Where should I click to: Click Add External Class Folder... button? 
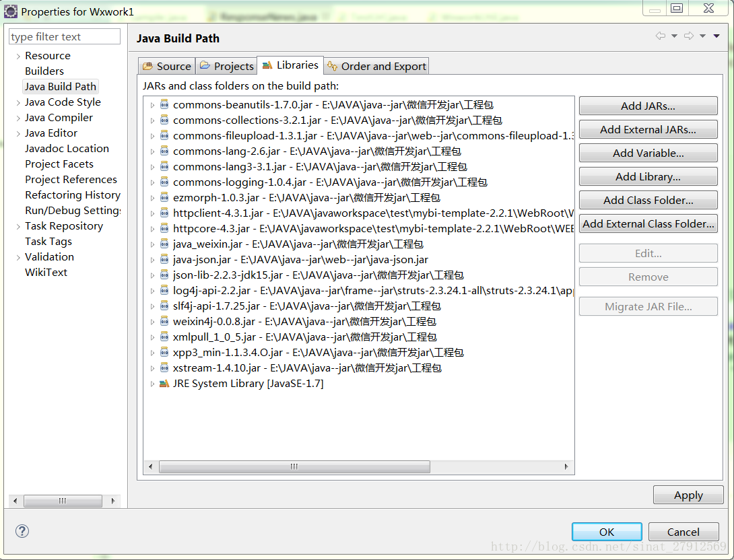648,223
